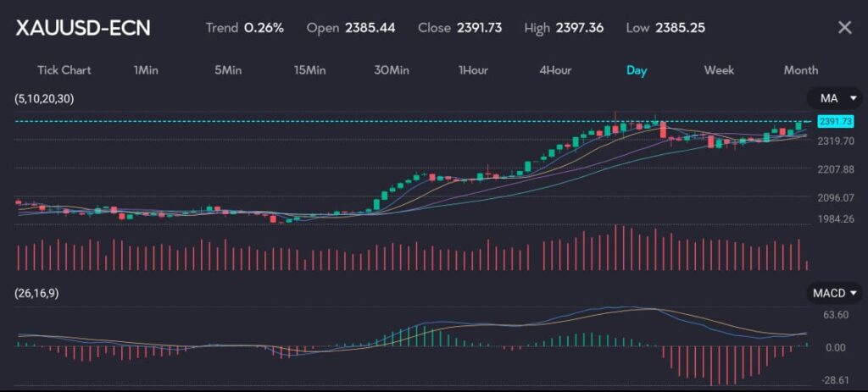The height and width of the screenshot is (392, 868).
Task: Click the 2207.88 price axis label
Action: click(836, 169)
